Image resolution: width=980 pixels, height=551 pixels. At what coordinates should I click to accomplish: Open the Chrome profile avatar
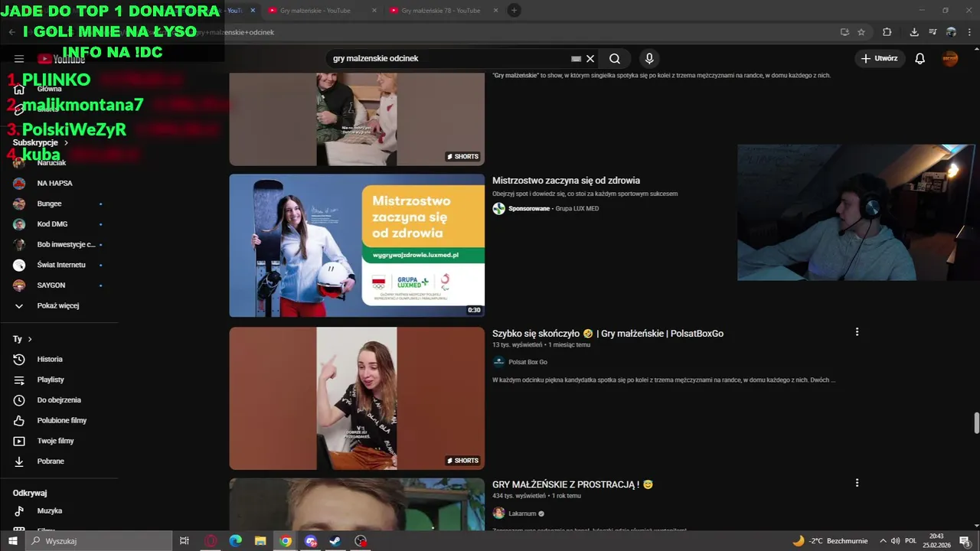[x=951, y=32]
